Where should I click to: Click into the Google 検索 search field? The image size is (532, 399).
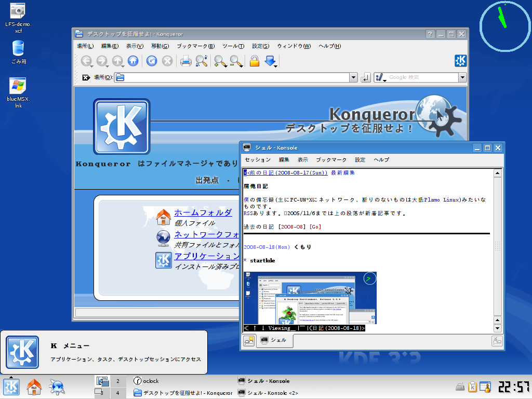(423, 78)
